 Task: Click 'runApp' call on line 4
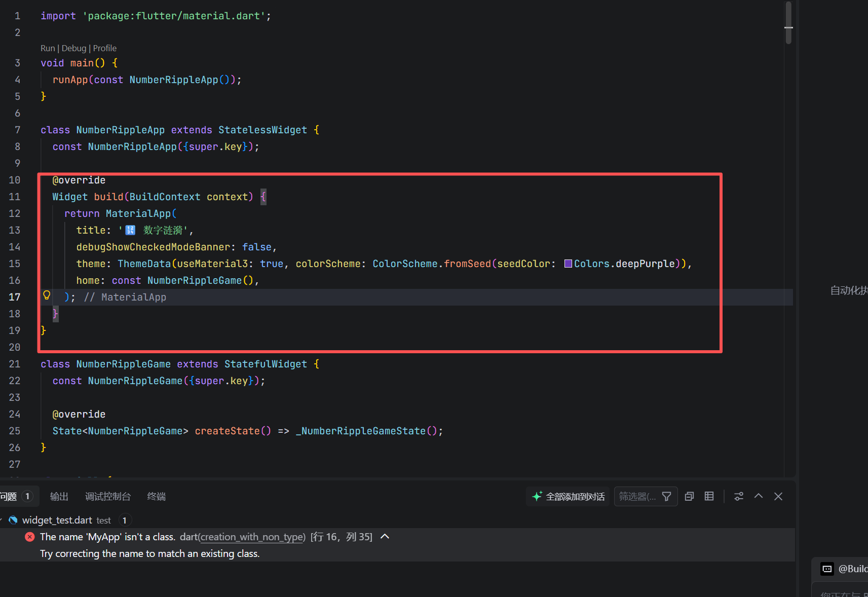[70, 80]
